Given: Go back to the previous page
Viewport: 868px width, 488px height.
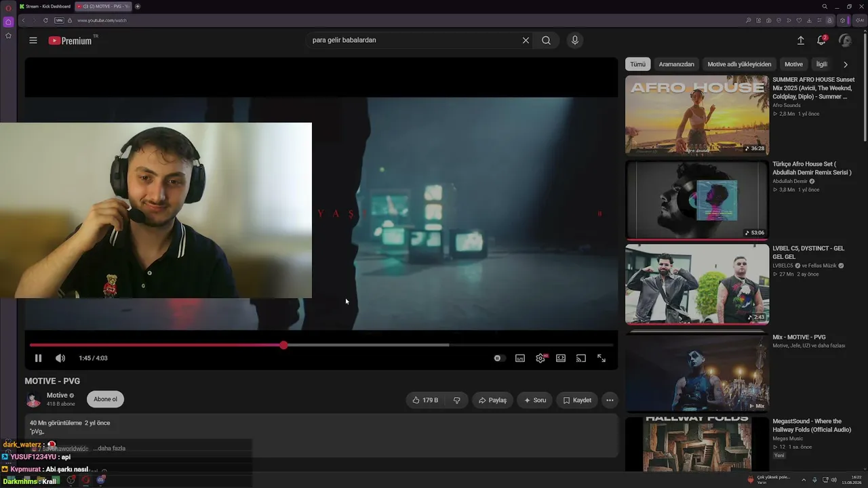Looking at the screenshot, I should tap(23, 20).
